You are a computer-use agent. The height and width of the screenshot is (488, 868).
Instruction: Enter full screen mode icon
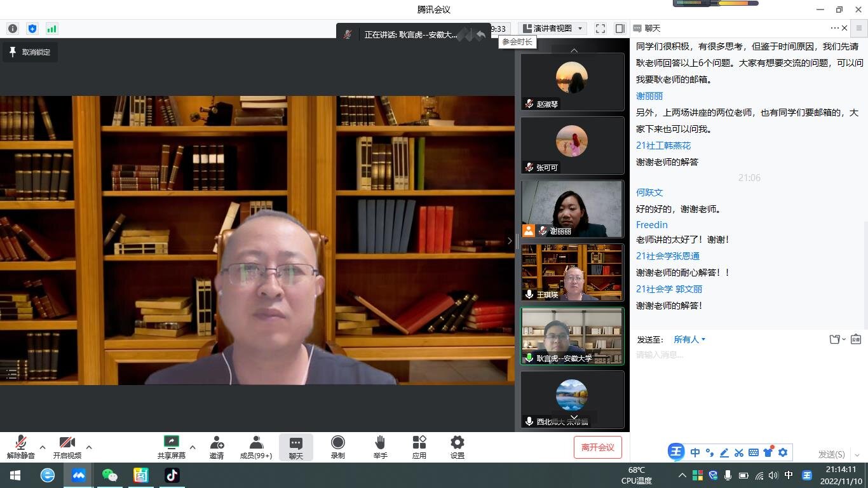(x=600, y=29)
